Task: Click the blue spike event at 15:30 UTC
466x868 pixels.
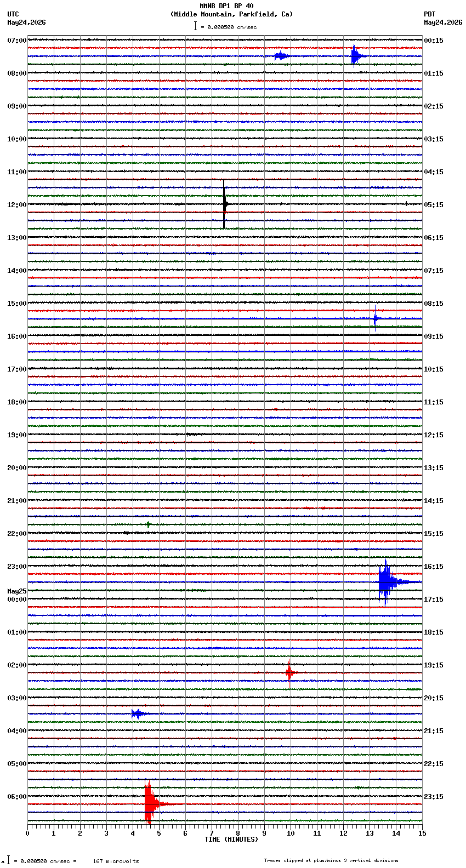Action: [376, 318]
